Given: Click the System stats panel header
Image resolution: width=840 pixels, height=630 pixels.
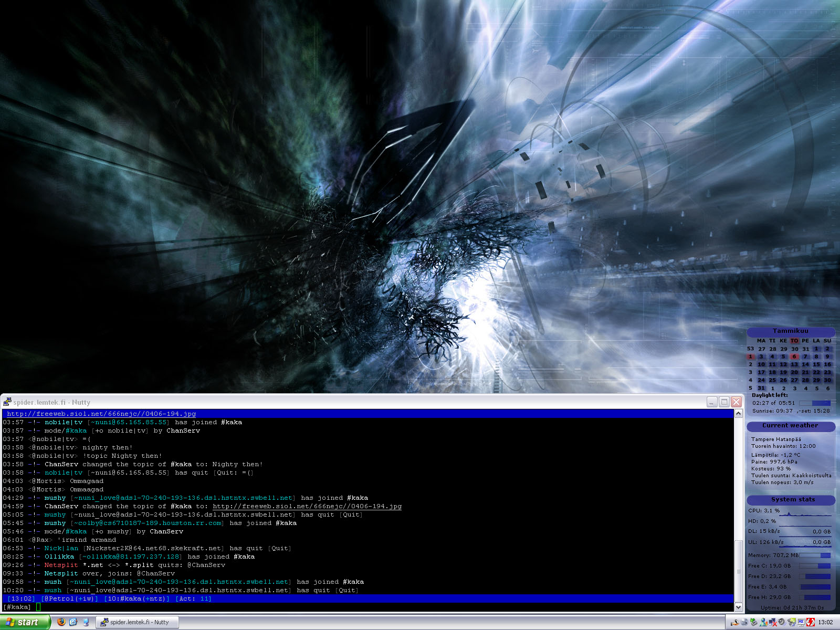Looking at the screenshot, I should pos(791,500).
